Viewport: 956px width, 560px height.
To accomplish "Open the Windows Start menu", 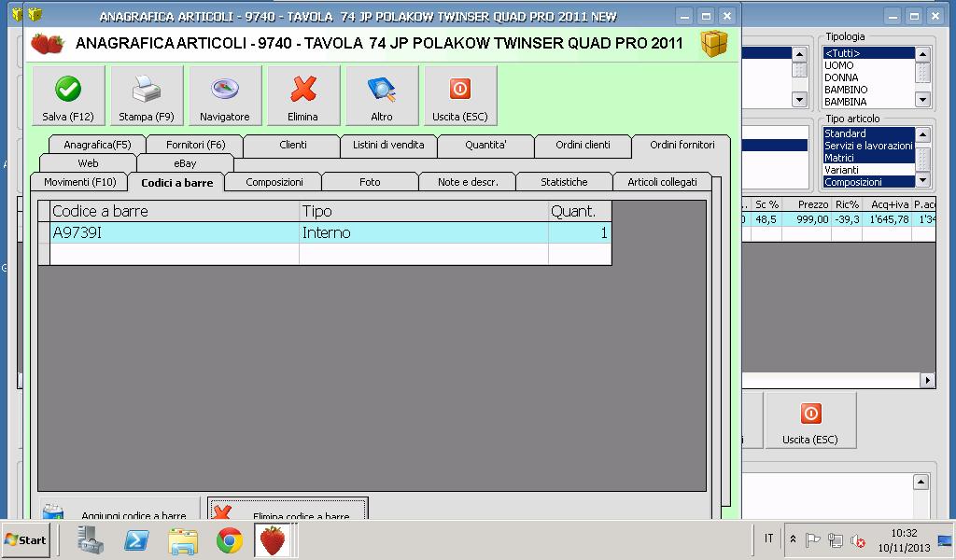I will [25, 539].
